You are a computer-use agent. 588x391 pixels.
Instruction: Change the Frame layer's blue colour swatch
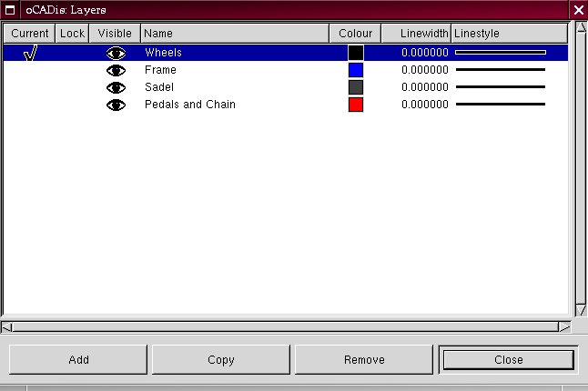click(356, 70)
